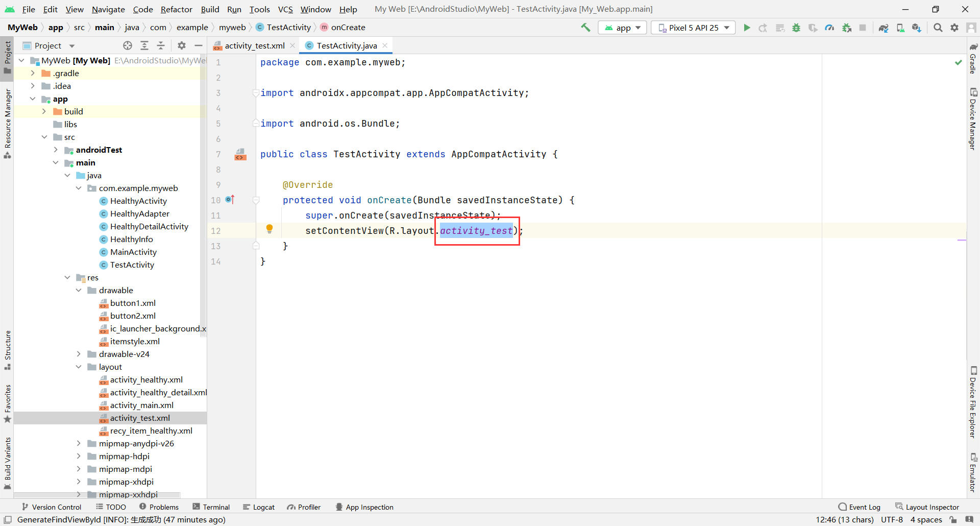Expand the .gradle folder
The image size is (980, 526).
click(33, 73)
